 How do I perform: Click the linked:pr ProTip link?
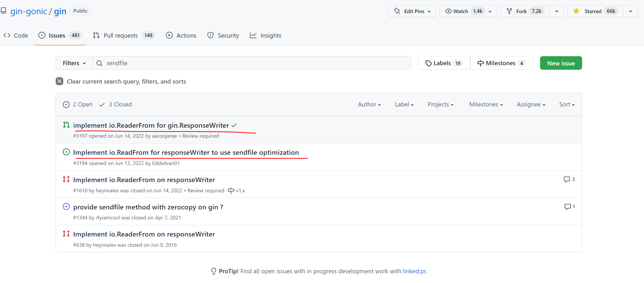(414, 271)
